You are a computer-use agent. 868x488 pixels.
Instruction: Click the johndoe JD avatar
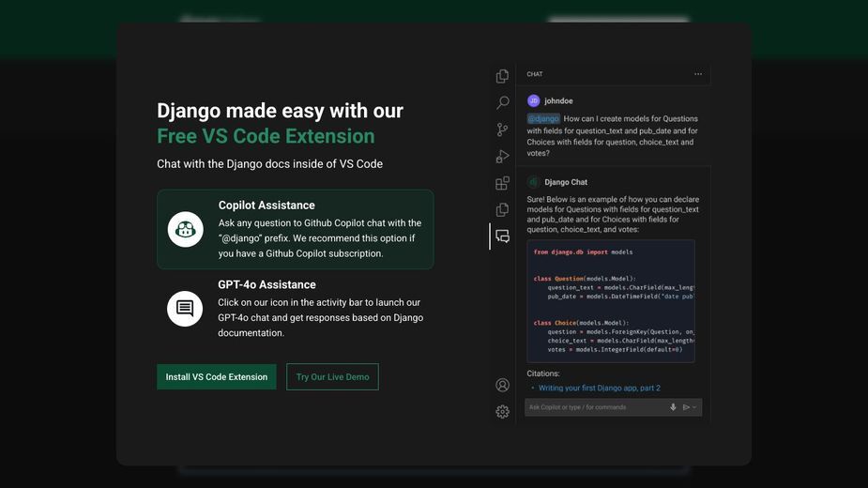click(x=534, y=100)
